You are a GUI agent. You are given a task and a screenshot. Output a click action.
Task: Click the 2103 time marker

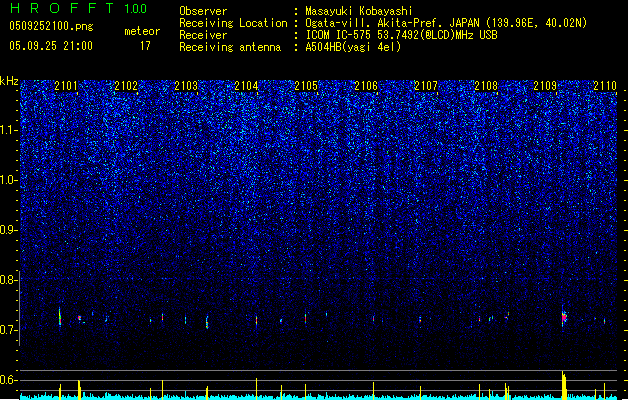[x=186, y=86]
